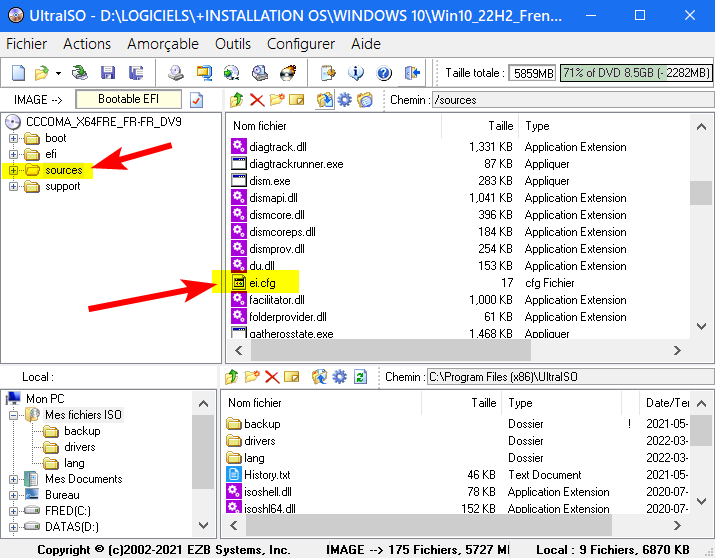Open the Amorçable menu
The height and width of the screenshot is (558, 715).
click(163, 44)
